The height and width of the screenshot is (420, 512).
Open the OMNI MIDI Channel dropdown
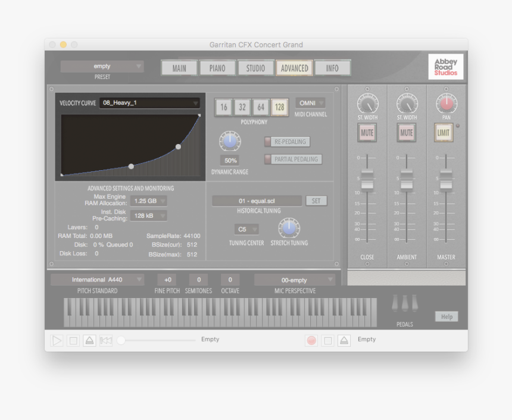[x=310, y=102]
